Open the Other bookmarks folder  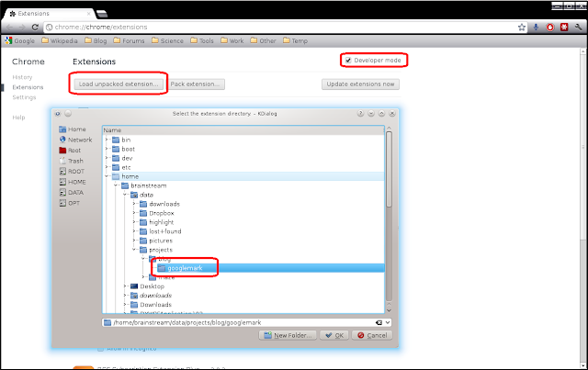tap(263, 40)
